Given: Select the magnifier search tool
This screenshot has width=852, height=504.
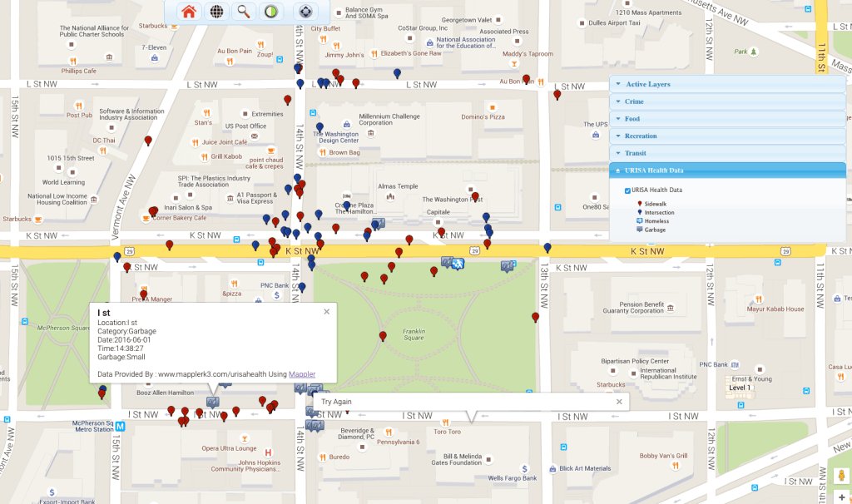Looking at the screenshot, I should click(242, 12).
